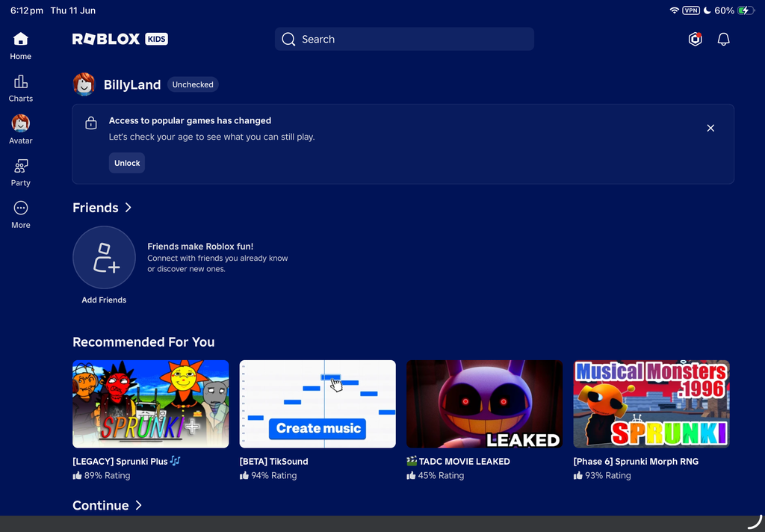Click the 'TADC MOVIE LEAKED' title
Image resolution: width=765 pixels, height=532 pixels.
coord(458,461)
